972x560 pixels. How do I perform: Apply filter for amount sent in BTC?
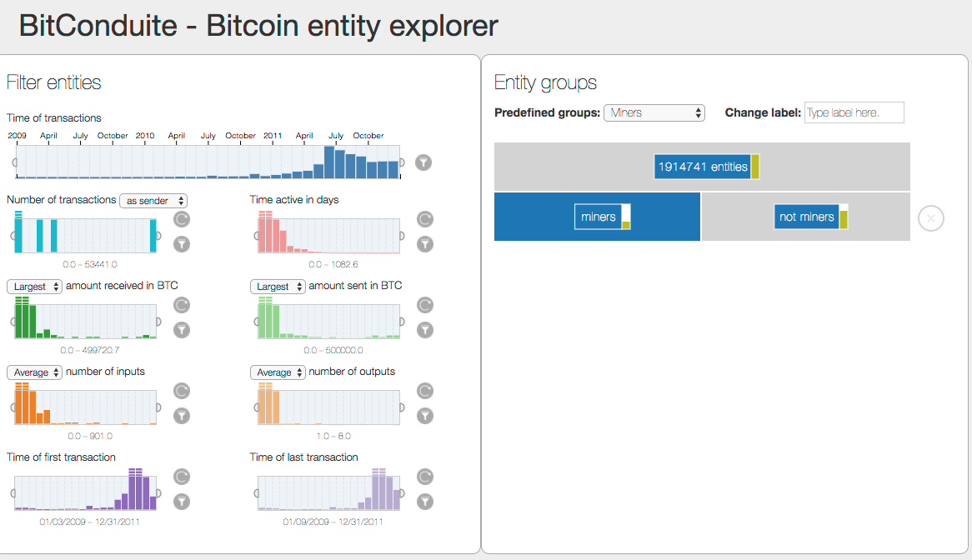(425, 330)
